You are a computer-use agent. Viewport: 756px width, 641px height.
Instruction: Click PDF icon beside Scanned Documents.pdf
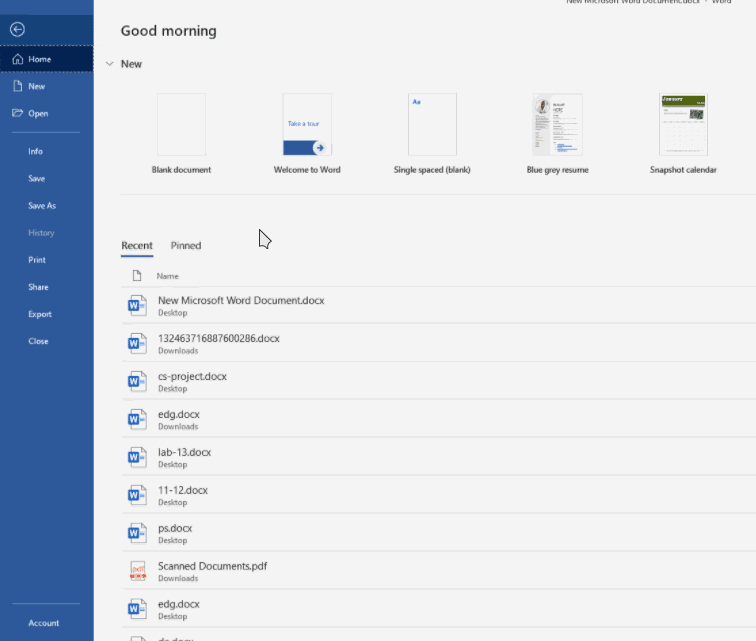point(138,571)
